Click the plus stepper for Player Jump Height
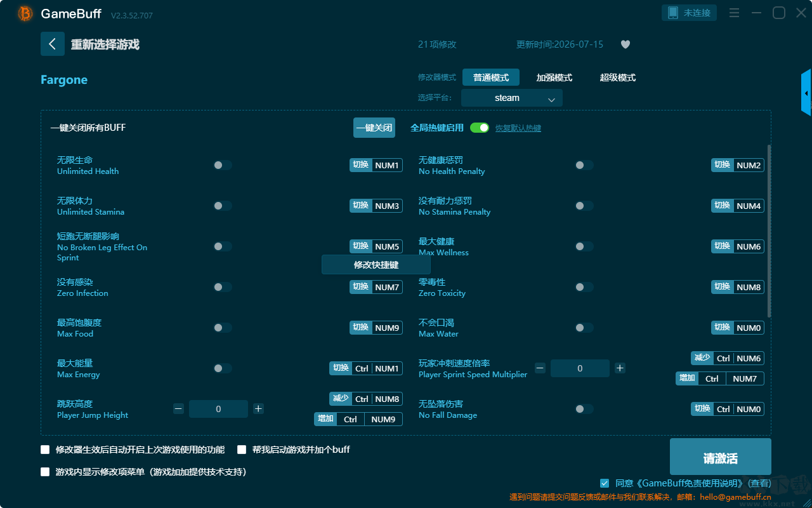 tap(258, 409)
